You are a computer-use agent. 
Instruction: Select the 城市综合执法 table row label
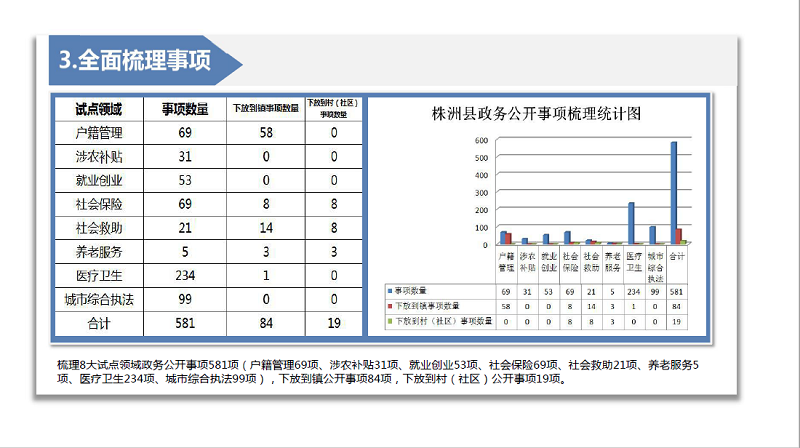point(98,299)
